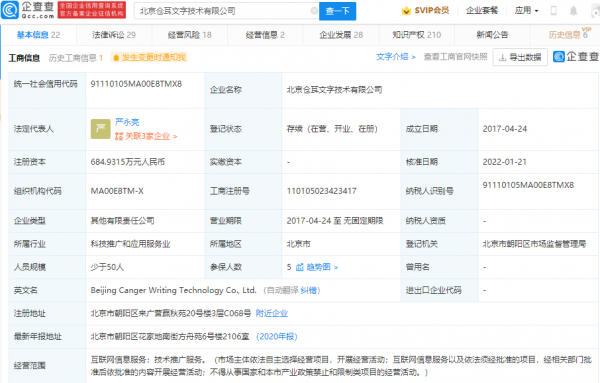
Task: Click the 导出数据 export button
Action: click(520, 57)
